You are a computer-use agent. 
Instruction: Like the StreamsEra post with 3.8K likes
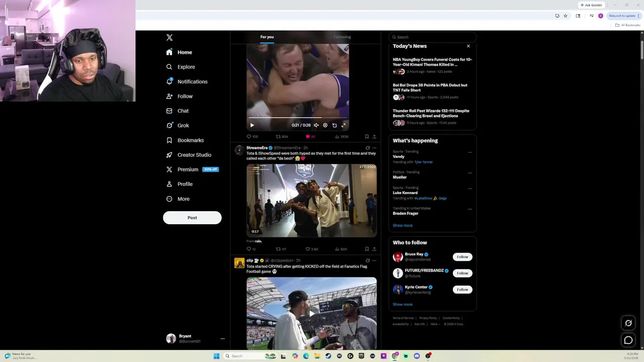coord(312,249)
